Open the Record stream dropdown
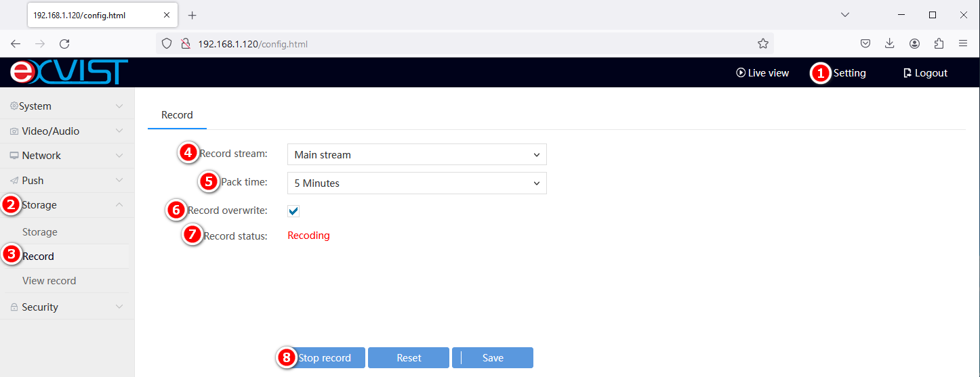The height and width of the screenshot is (377, 980). click(x=417, y=155)
